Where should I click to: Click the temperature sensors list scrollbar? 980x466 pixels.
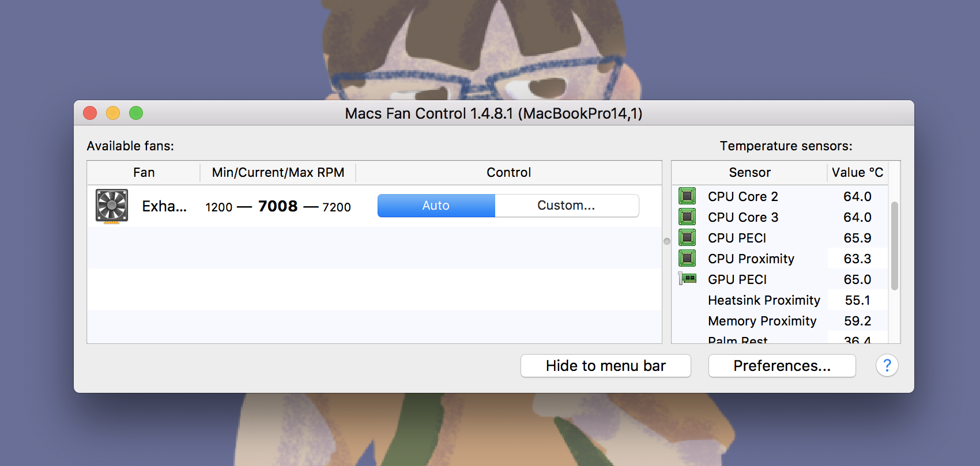(x=894, y=246)
